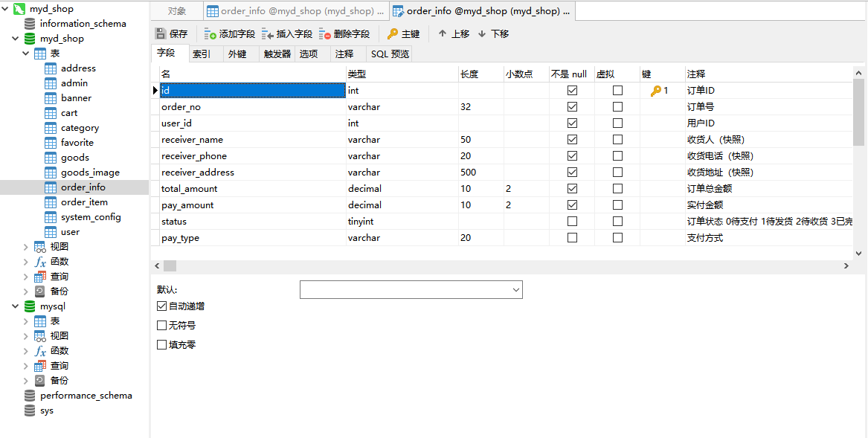This screenshot has width=868, height=438.
Task: Open the Objects (对象) tab
Action: coord(177,11)
